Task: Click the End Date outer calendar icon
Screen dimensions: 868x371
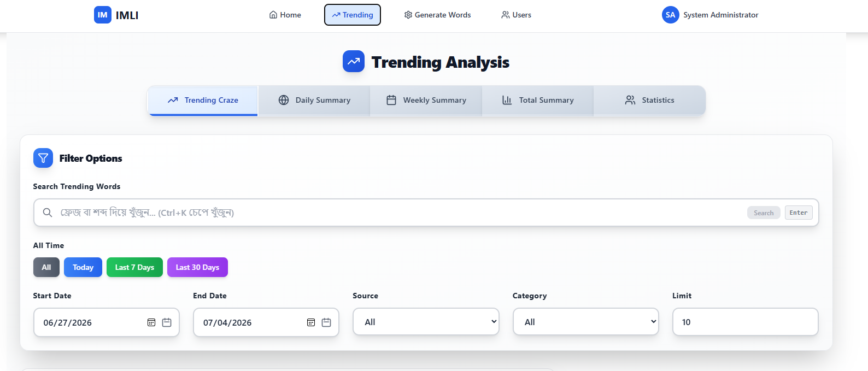Action: [x=326, y=322]
